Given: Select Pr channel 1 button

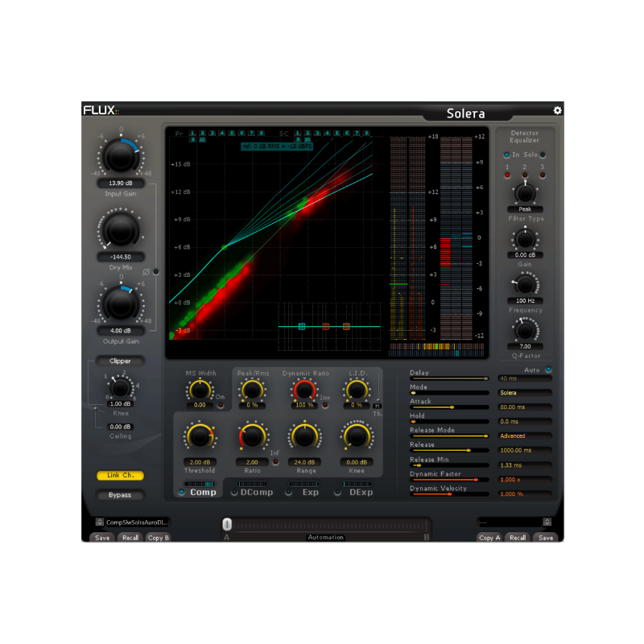Looking at the screenshot, I should [192, 133].
